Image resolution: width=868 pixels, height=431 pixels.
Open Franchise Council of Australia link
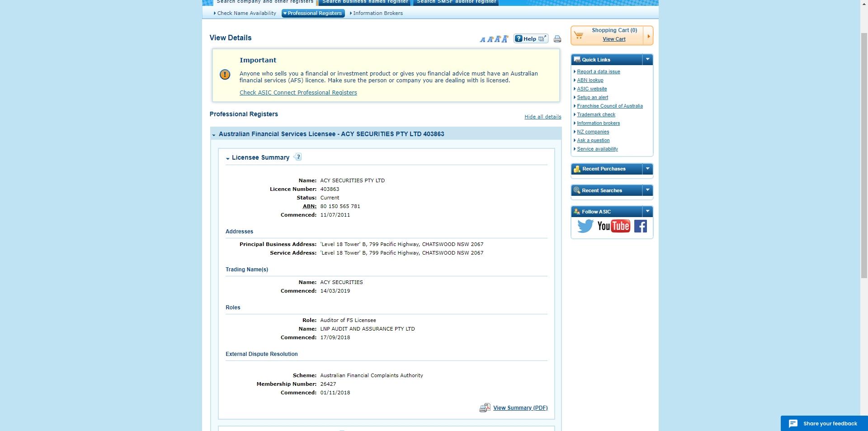[609, 106]
